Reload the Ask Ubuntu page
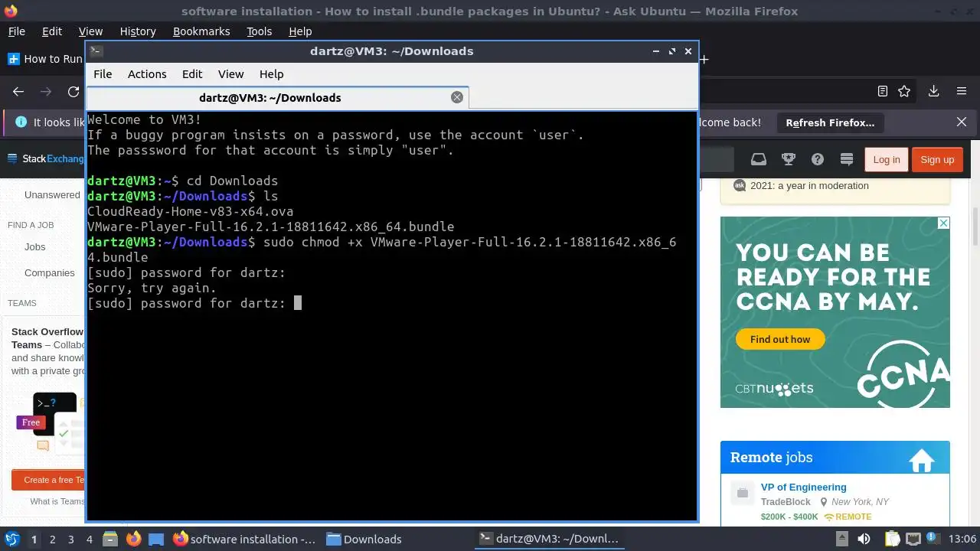Screen dimensions: 980x551 [x=73, y=91]
